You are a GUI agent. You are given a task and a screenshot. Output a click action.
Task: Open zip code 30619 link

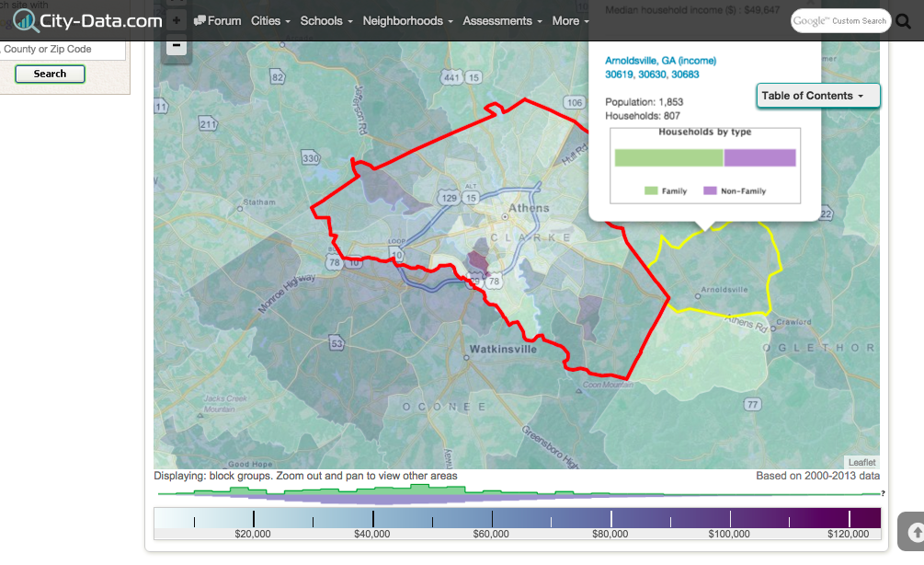[x=620, y=75]
